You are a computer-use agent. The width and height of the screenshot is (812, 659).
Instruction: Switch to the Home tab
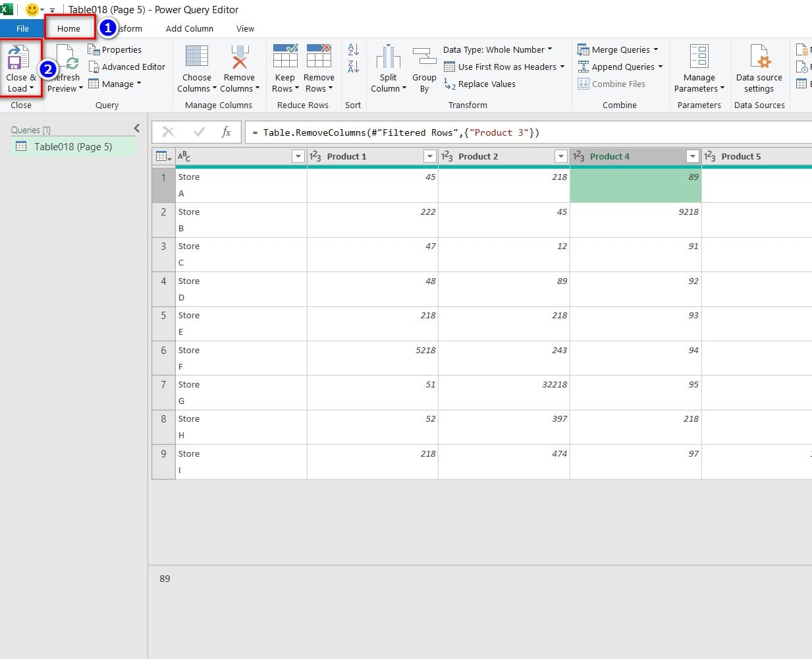[x=68, y=28]
